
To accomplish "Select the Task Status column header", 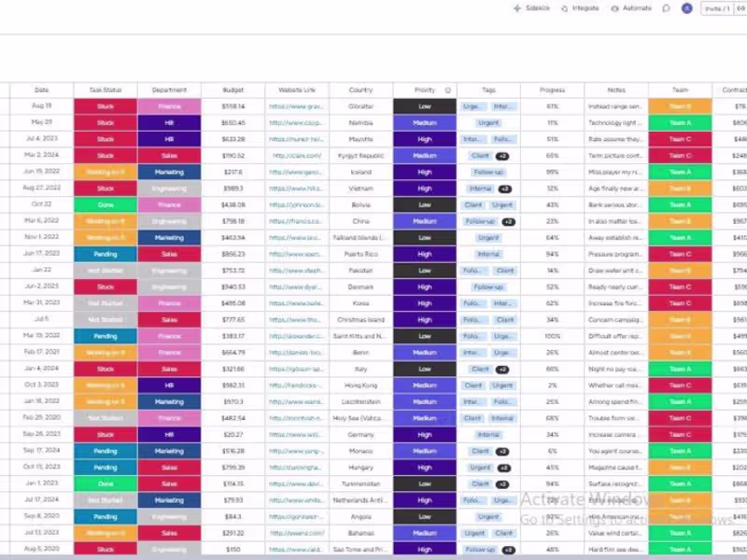I will 106,90.
